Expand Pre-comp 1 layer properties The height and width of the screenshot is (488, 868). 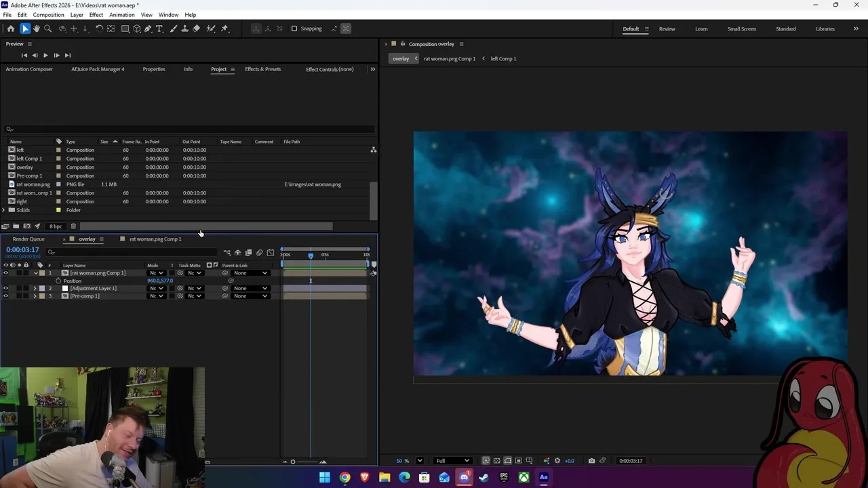(35, 296)
